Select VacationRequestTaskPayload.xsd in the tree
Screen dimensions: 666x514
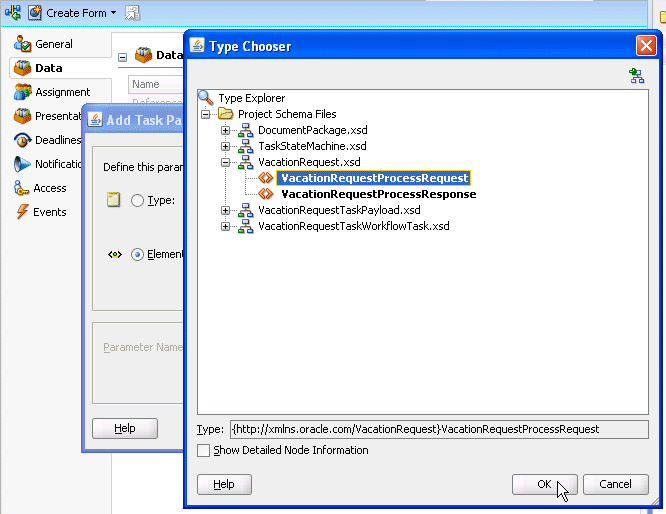(x=339, y=210)
